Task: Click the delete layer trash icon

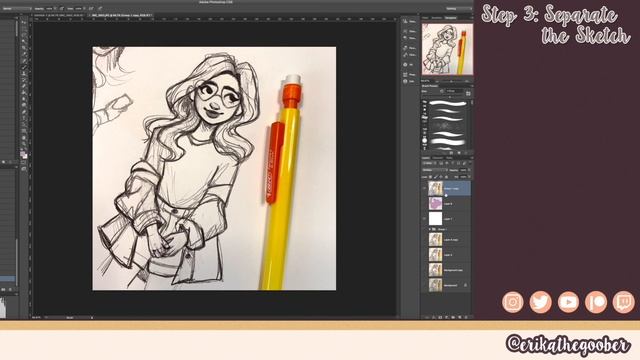Action: pos(466,317)
